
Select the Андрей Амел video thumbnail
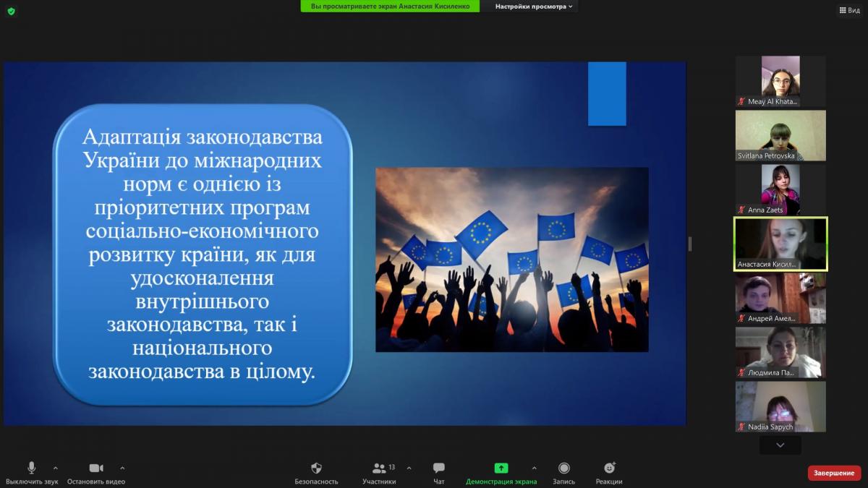(x=780, y=298)
